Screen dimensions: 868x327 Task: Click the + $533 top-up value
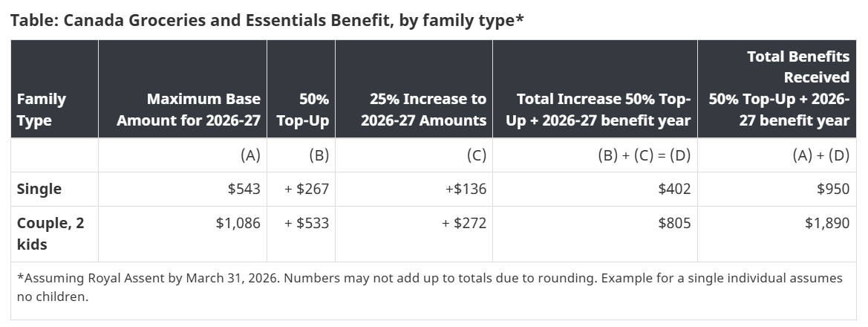pyautogui.click(x=307, y=223)
